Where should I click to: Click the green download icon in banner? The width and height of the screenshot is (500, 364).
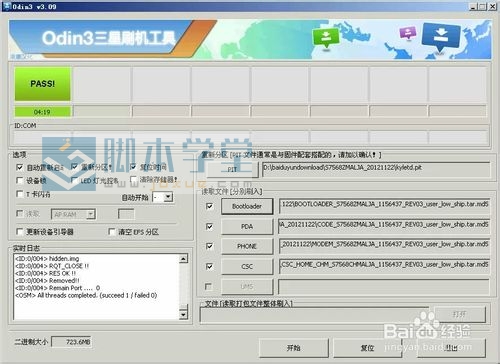(326, 38)
